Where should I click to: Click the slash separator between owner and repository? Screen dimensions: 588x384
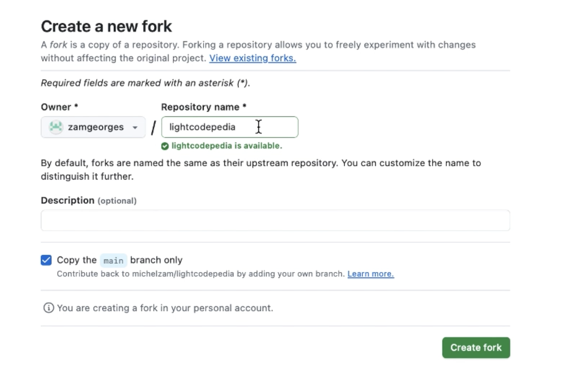[x=153, y=128]
